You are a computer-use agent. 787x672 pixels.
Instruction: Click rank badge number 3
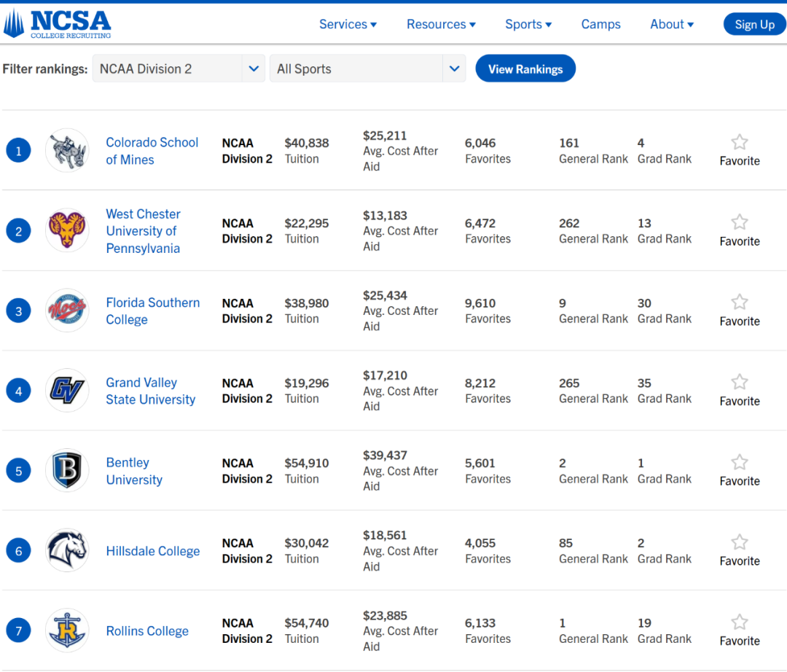pyautogui.click(x=18, y=310)
